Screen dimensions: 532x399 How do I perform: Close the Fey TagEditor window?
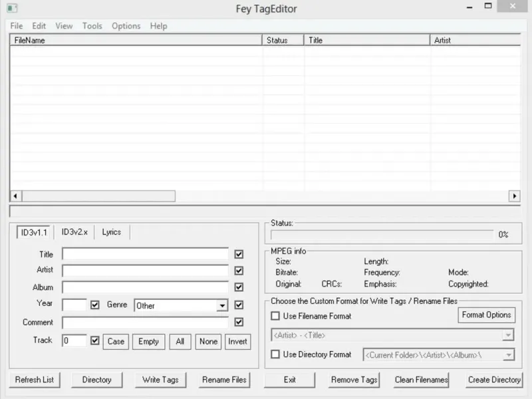pos(513,6)
